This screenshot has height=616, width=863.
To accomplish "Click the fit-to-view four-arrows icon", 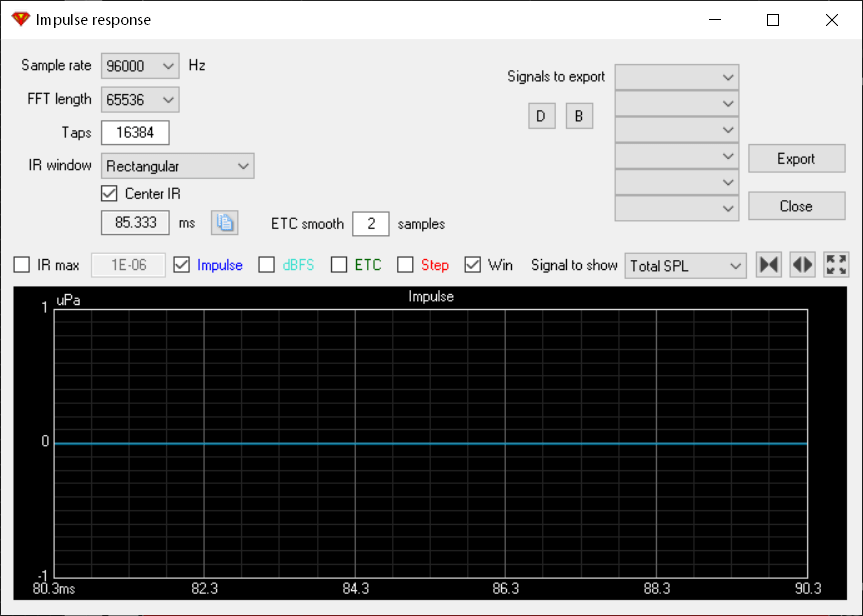I will pos(837,265).
